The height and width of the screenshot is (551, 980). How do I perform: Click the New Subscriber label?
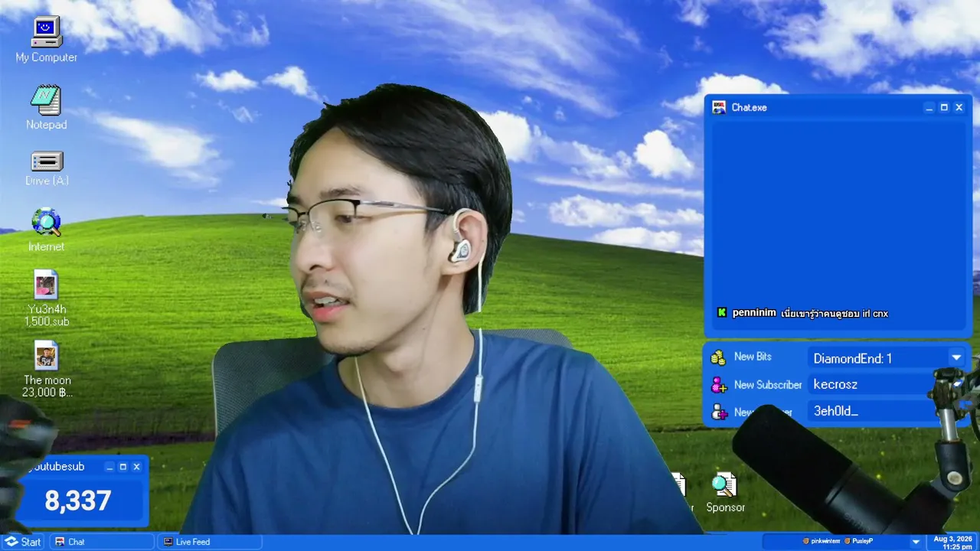768,385
